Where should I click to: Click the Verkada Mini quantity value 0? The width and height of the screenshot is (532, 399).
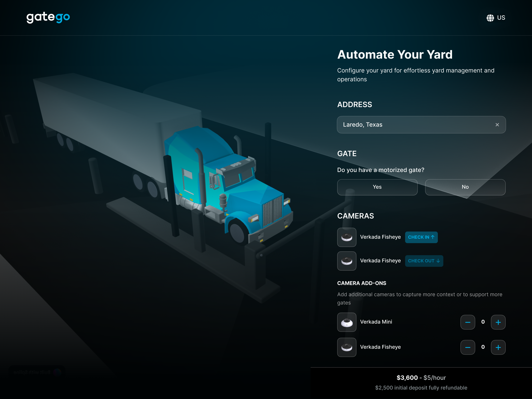tap(483, 322)
